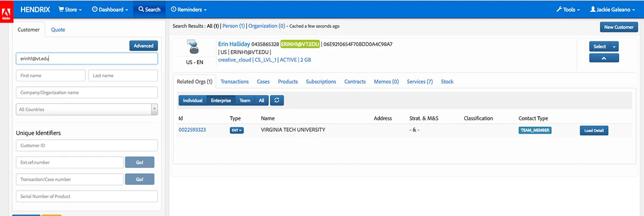
Task: Switch to the Transactions tab
Action: [x=235, y=81]
